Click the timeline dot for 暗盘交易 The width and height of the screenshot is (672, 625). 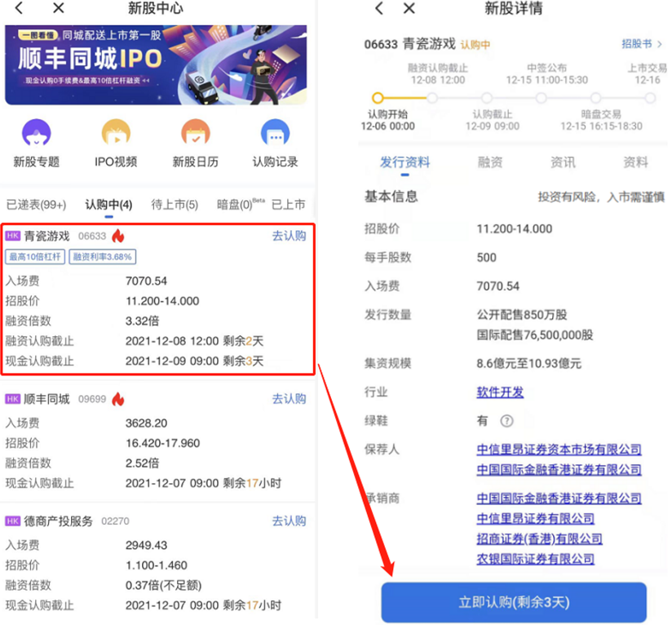(595, 98)
